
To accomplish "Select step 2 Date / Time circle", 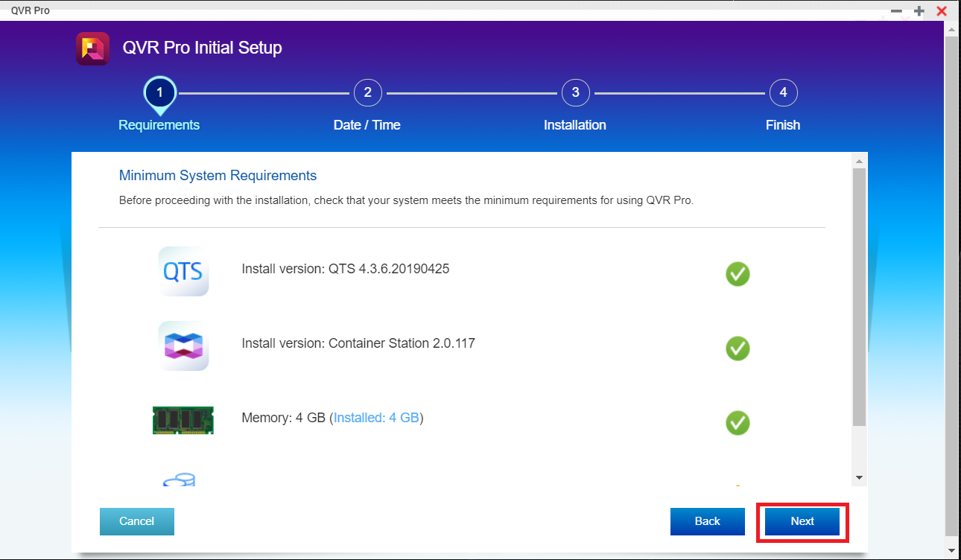I will click(x=367, y=93).
